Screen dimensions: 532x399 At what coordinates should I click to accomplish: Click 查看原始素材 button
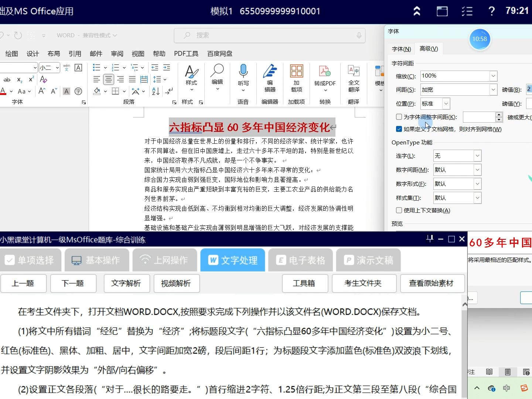tap(432, 283)
